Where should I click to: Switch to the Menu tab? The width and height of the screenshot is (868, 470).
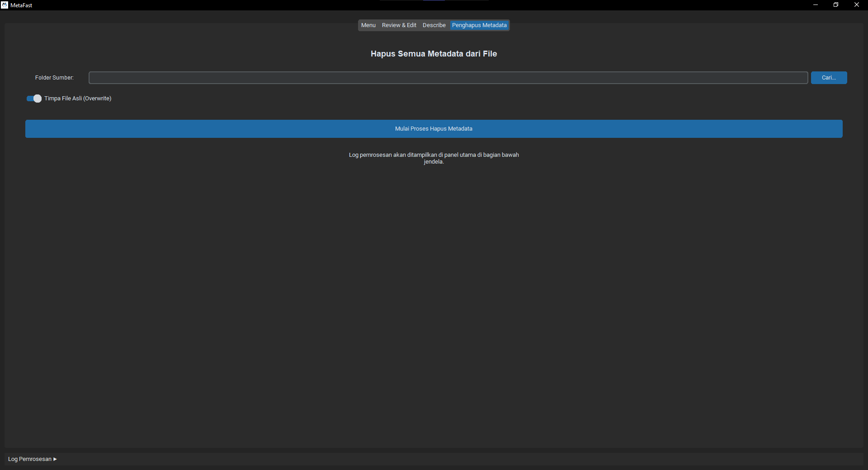click(x=368, y=25)
